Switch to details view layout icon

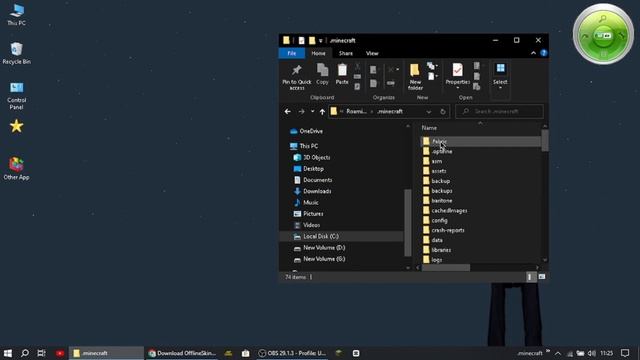point(530,277)
